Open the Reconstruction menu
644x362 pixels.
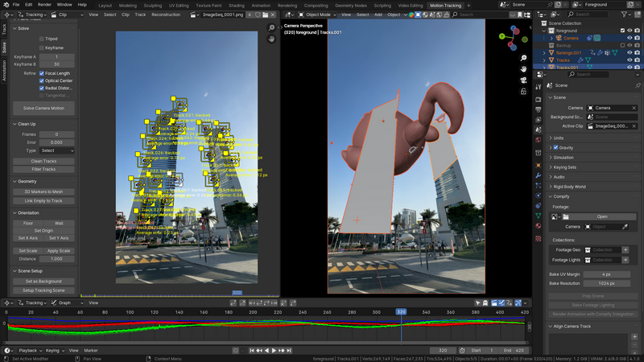166,14
